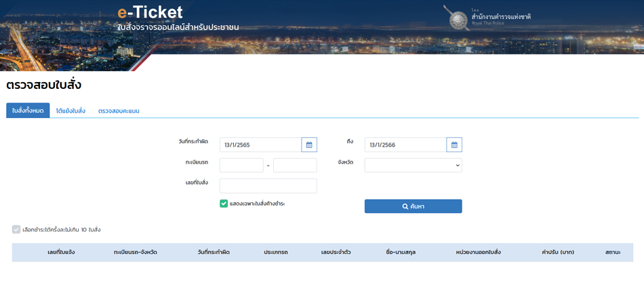Uncheck the แสดงเฉพาะใบสั่งค้างชำระ checkbox
644x281 pixels.
tap(224, 204)
